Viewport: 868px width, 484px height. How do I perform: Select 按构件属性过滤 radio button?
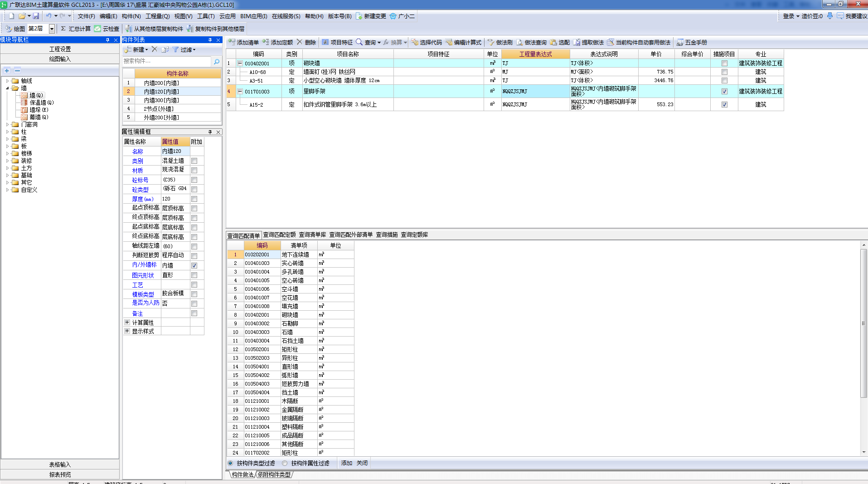pos(285,463)
